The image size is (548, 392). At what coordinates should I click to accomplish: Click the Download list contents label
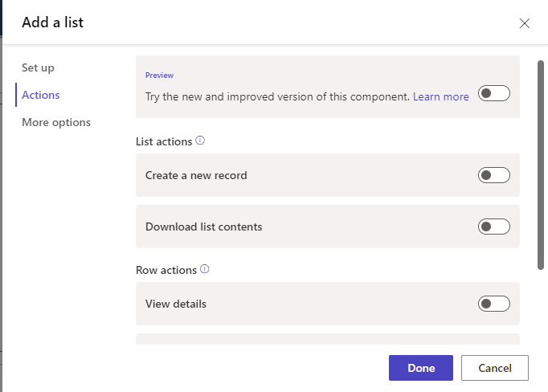pyautogui.click(x=203, y=227)
